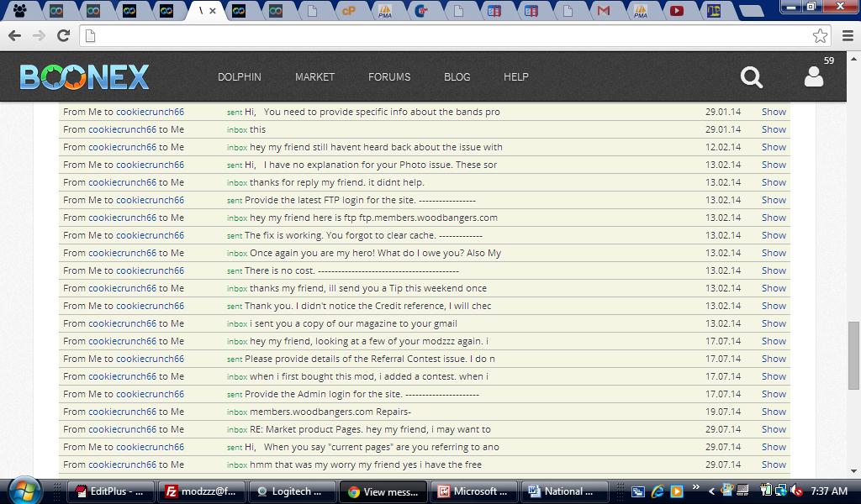This screenshot has width=861, height=504.
Task: Switch to the Gmail browser tab
Action: [603, 11]
